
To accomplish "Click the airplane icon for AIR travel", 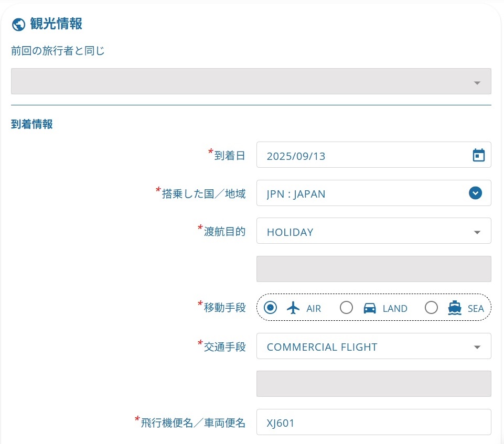I will [x=293, y=308].
